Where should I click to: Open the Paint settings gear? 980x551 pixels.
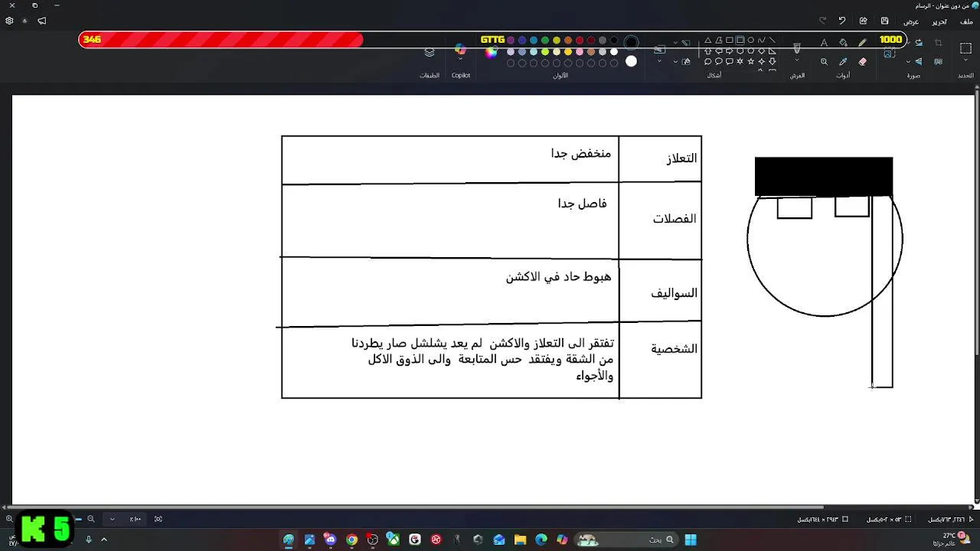coord(9,21)
